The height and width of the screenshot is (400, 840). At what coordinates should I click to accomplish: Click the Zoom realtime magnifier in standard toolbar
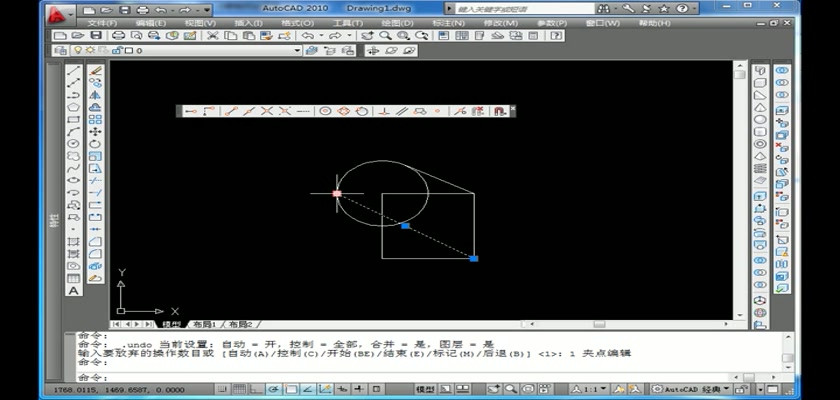(385, 35)
